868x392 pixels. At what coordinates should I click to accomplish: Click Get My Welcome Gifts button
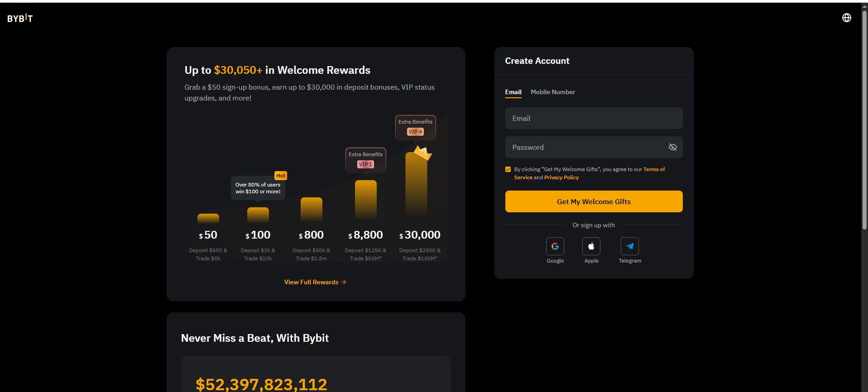(594, 201)
